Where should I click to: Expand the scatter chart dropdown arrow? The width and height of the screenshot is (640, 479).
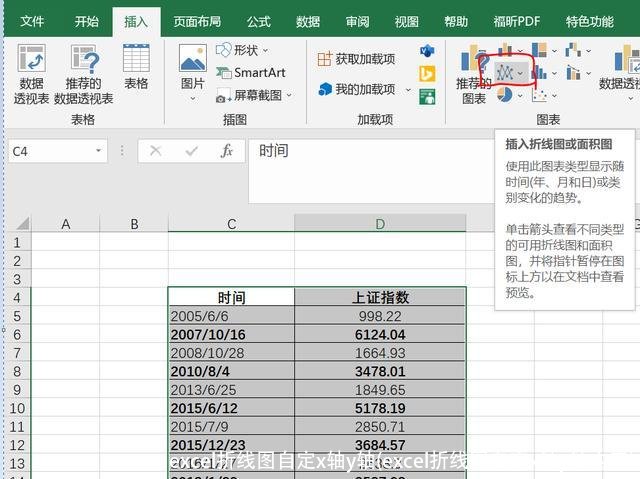[x=554, y=95]
